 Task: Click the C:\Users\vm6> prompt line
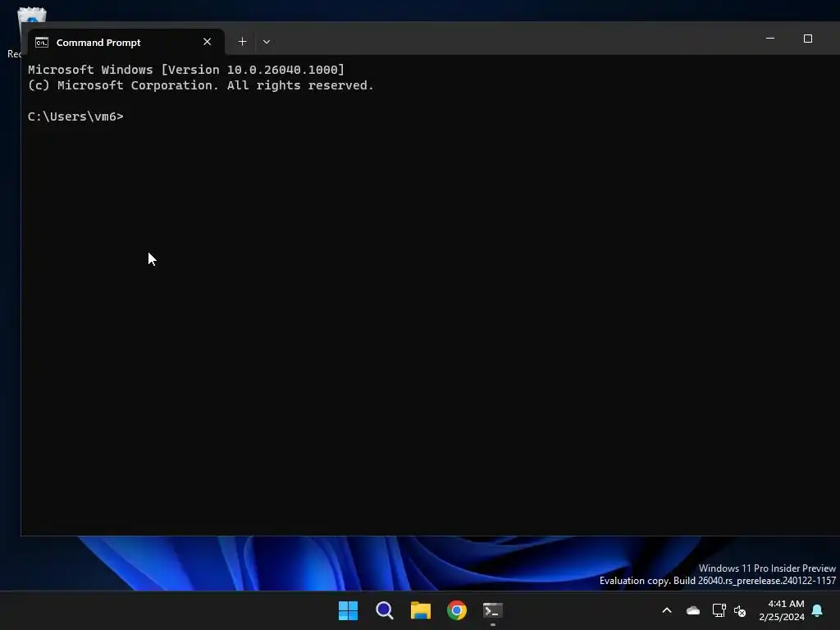75,116
